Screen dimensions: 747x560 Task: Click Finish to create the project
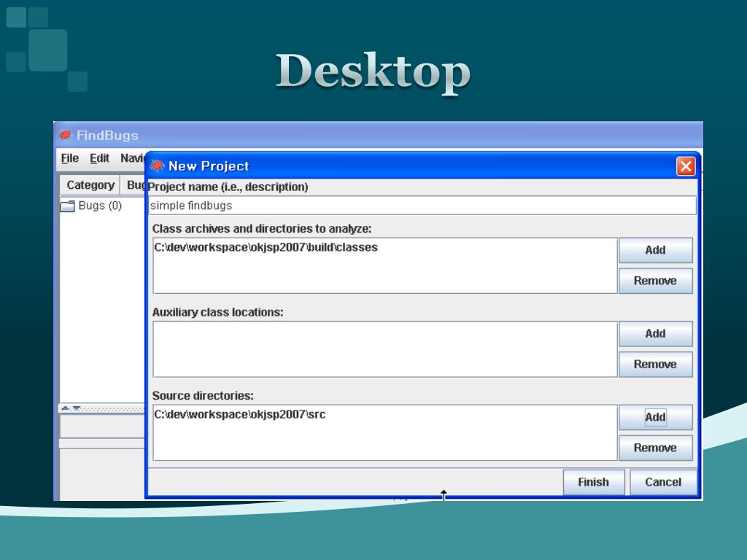pos(594,482)
